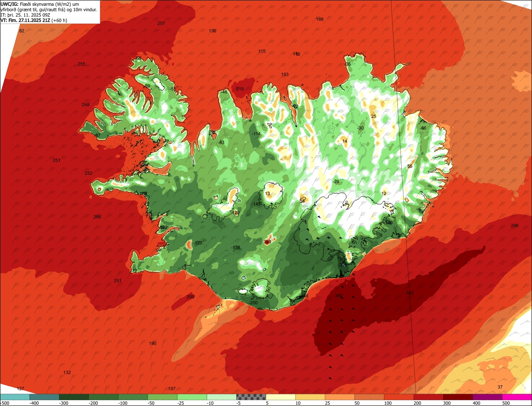The width and height of the screenshot is (532, 406).
Task: Click the orange 25 to 50 legend swatch
Action: (x=340, y=397)
